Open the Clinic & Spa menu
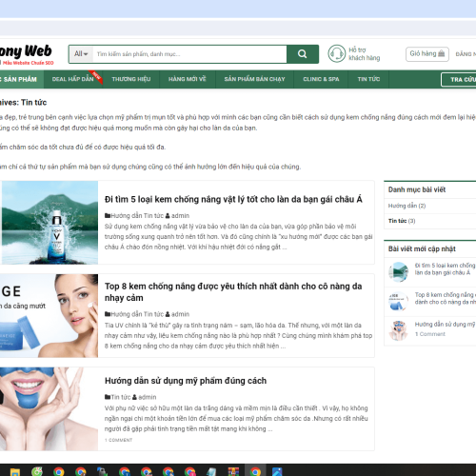Viewport: 476px width, 476px height. 321,79
